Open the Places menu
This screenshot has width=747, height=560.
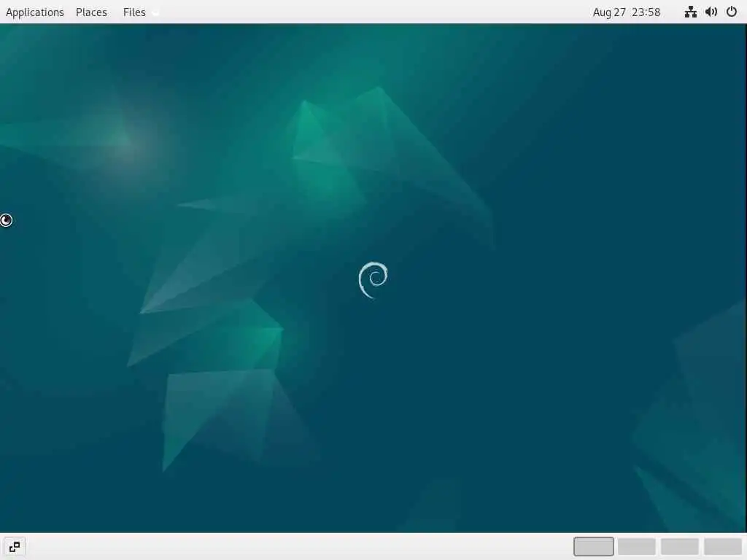click(x=91, y=12)
